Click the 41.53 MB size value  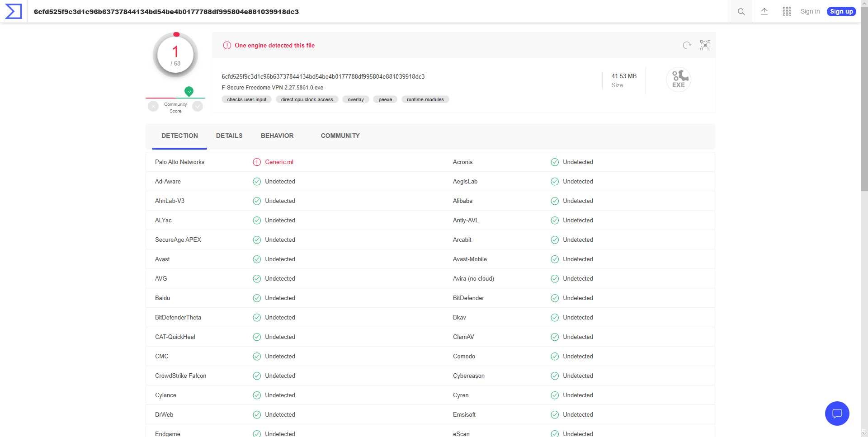tap(624, 76)
